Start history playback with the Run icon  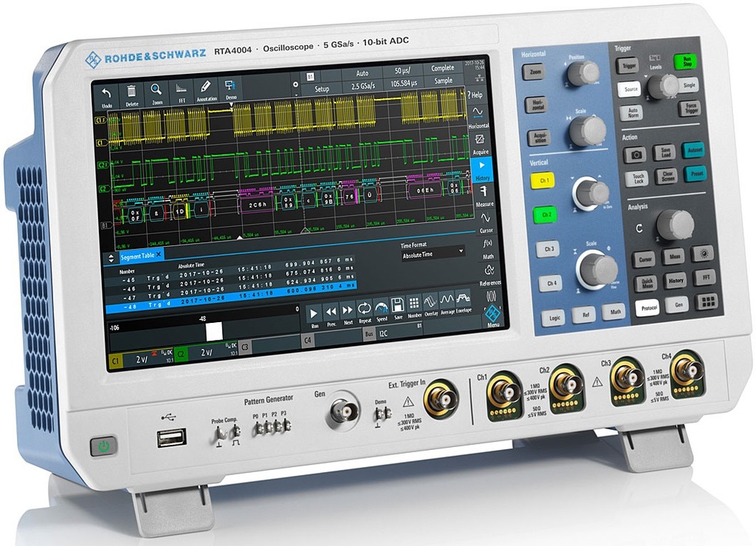coord(314,316)
